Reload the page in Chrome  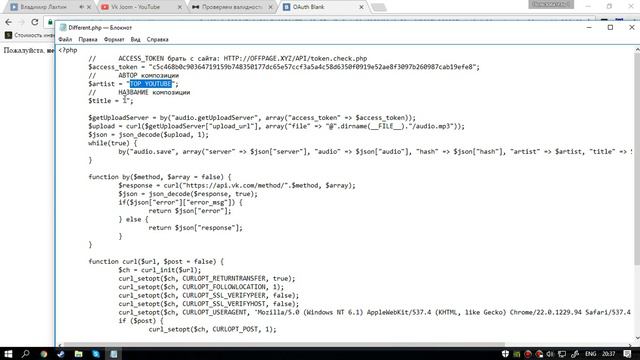pos(35,22)
